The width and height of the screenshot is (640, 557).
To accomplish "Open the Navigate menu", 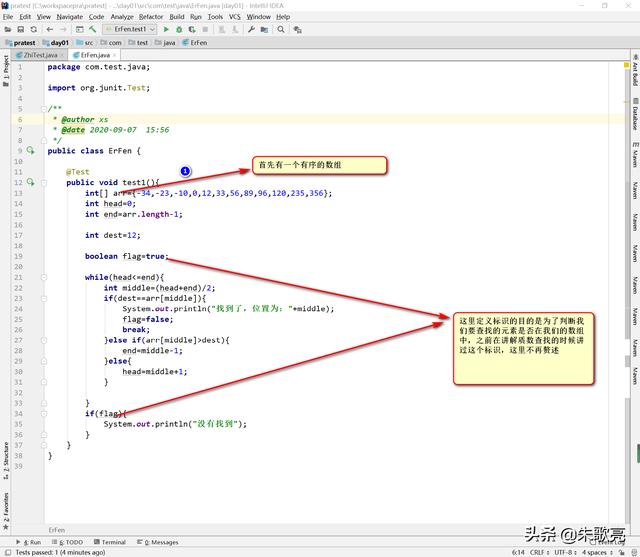I will [70, 17].
